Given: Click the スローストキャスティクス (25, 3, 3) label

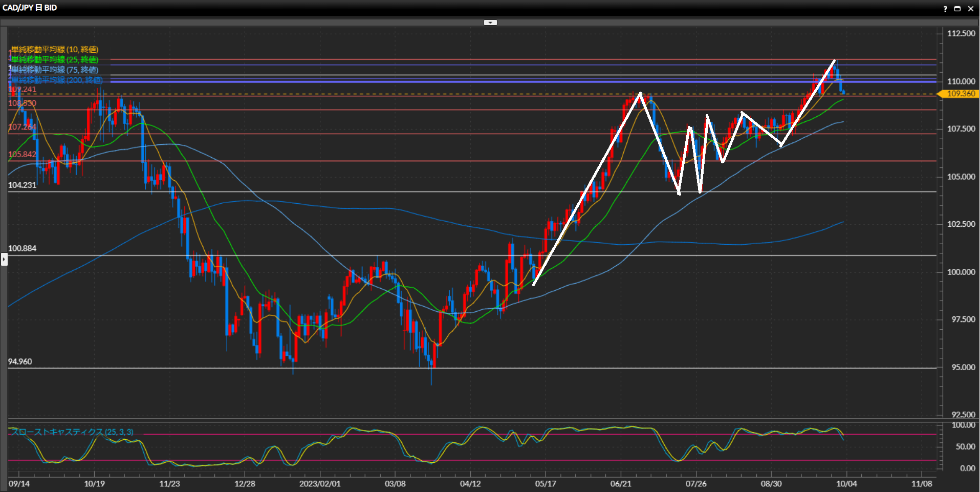Looking at the screenshot, I should 72,432.
